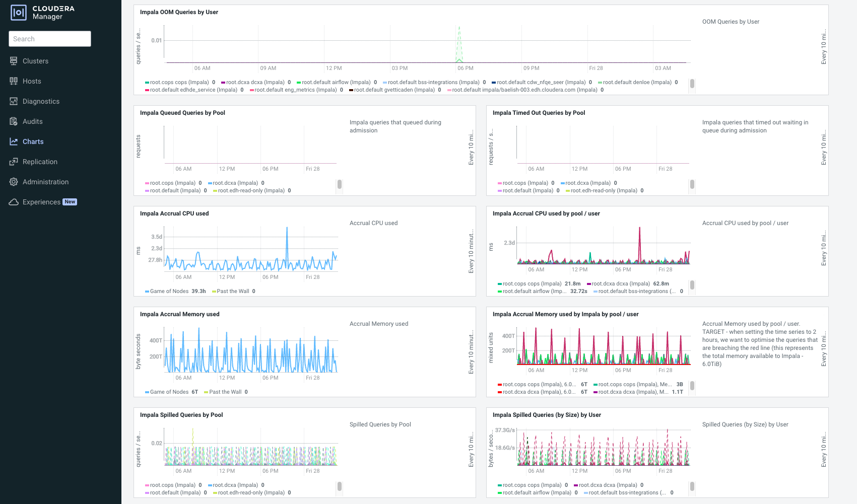Select the Clusters icon in the sidebar
Screen dimensions: 857x504
point(14,61)
